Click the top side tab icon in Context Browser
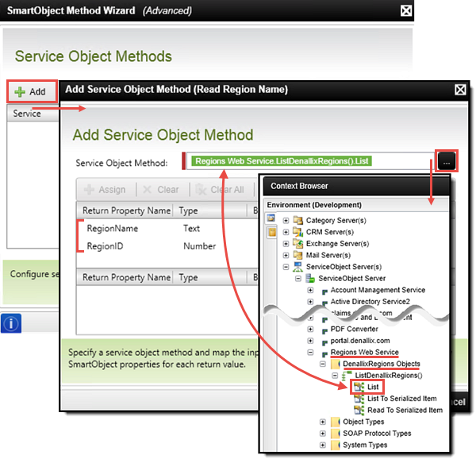 271,218
